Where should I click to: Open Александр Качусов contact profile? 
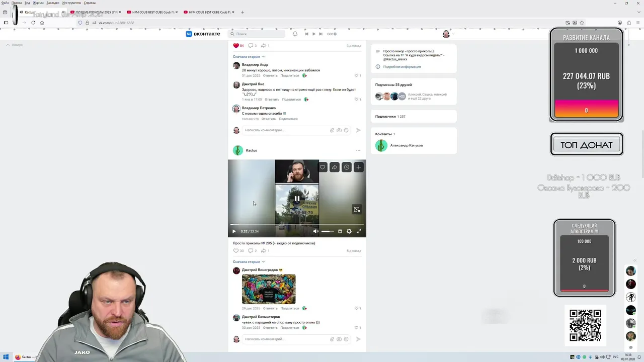click(x=407, y=145)
